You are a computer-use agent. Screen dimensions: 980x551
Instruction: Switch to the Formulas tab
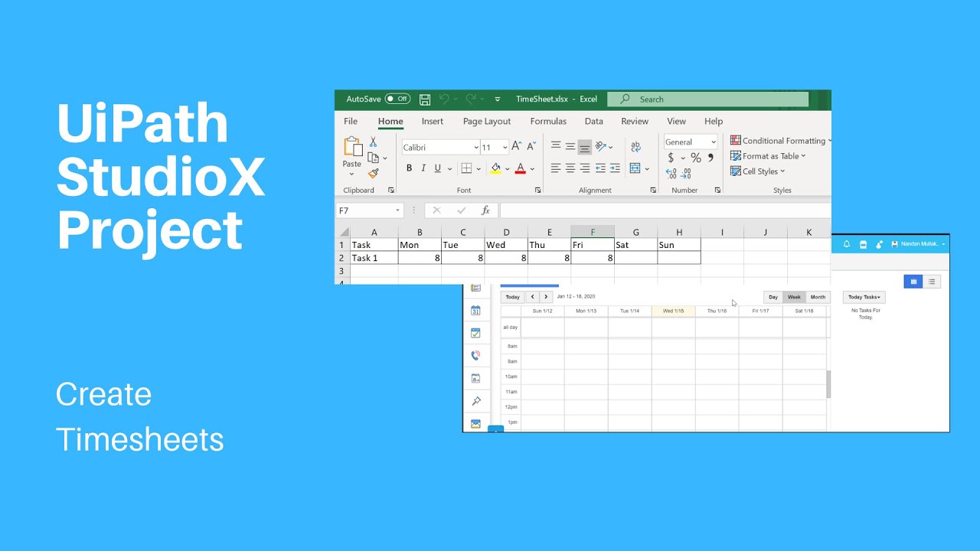pyautogui.click(x=548, y=121)
